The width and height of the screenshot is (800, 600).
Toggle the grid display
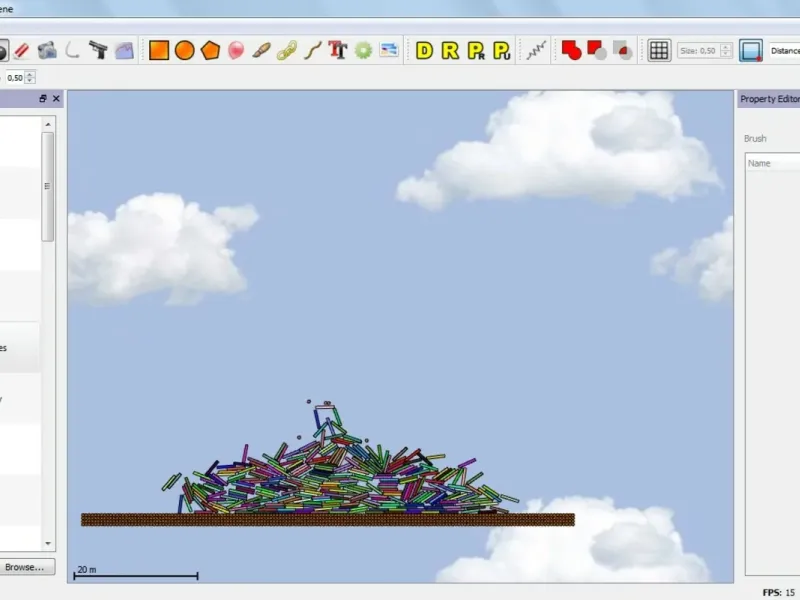[x=659, y=51]
